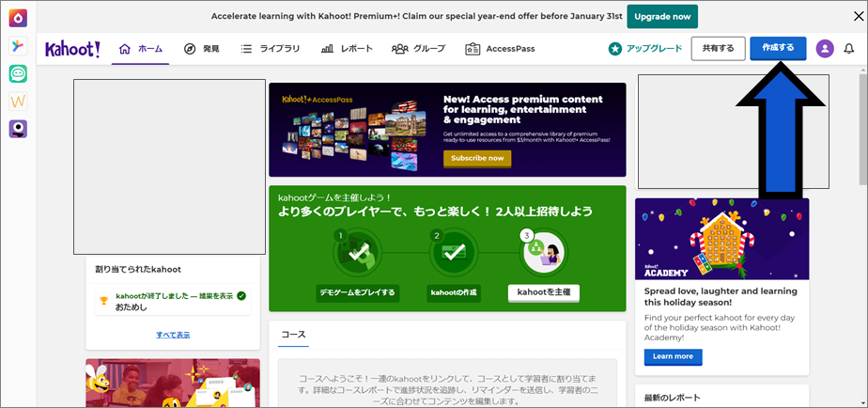Open the 発見 tab
The width and height of the screenshot is (868, 408).
point(201,49)
